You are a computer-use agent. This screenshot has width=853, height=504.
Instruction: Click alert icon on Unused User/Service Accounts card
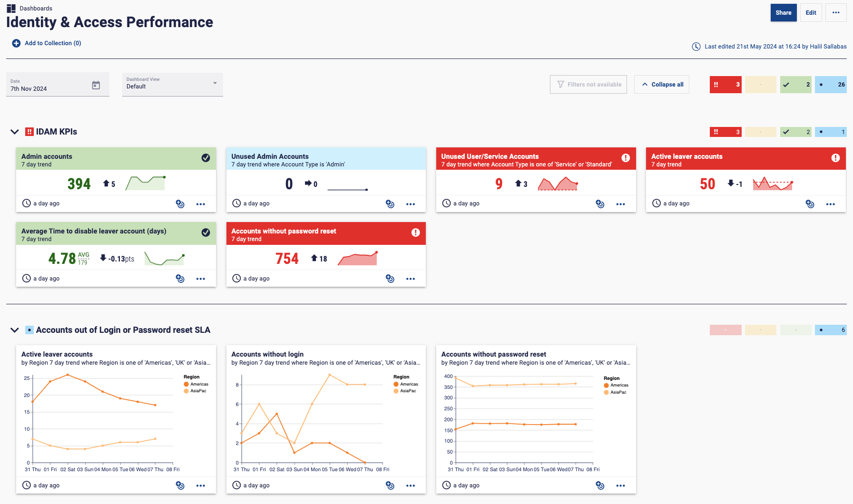click(625, 158)
